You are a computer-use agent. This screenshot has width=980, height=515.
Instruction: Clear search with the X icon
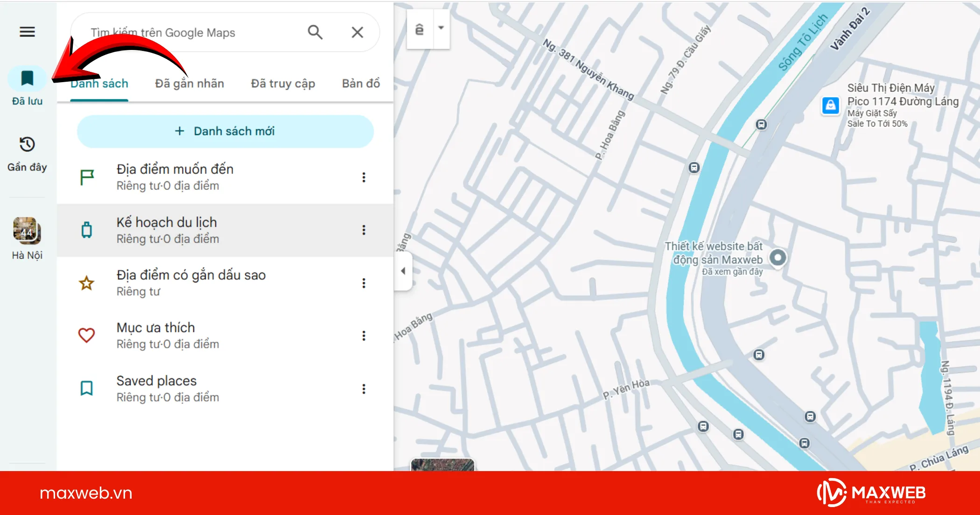[x=357, y=32]
